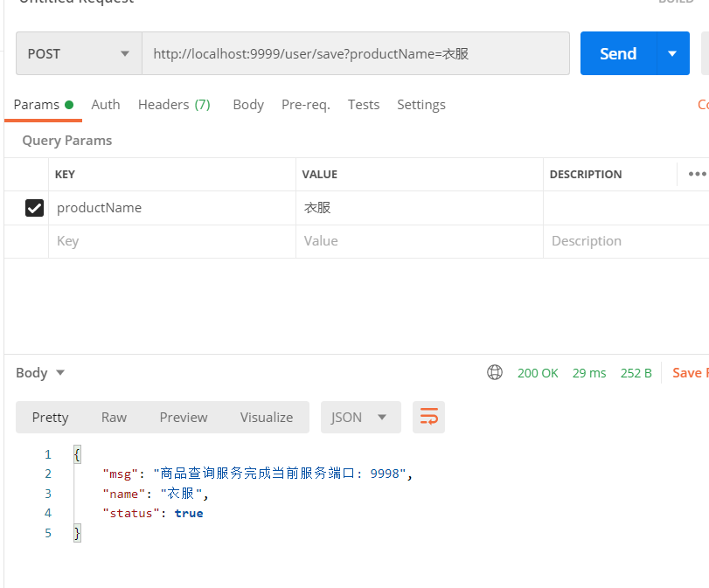The width and height of the screenshot is (709, 588).
Task: Open the response Body dropdown
Action: coord(40,373)
